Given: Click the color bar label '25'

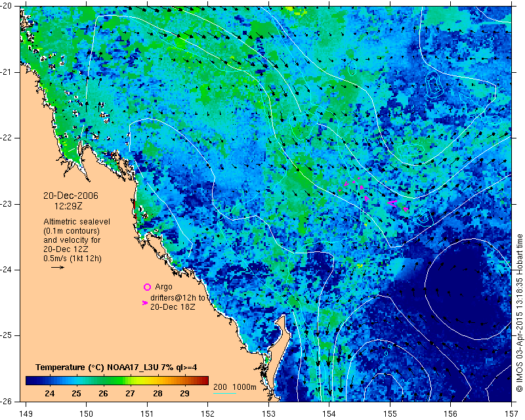Looking at the screenshot, I should (x=76, y=394).
